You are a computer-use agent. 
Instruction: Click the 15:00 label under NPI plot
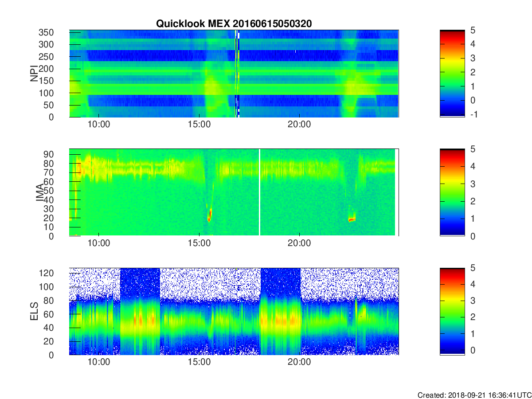coord(199,125)
